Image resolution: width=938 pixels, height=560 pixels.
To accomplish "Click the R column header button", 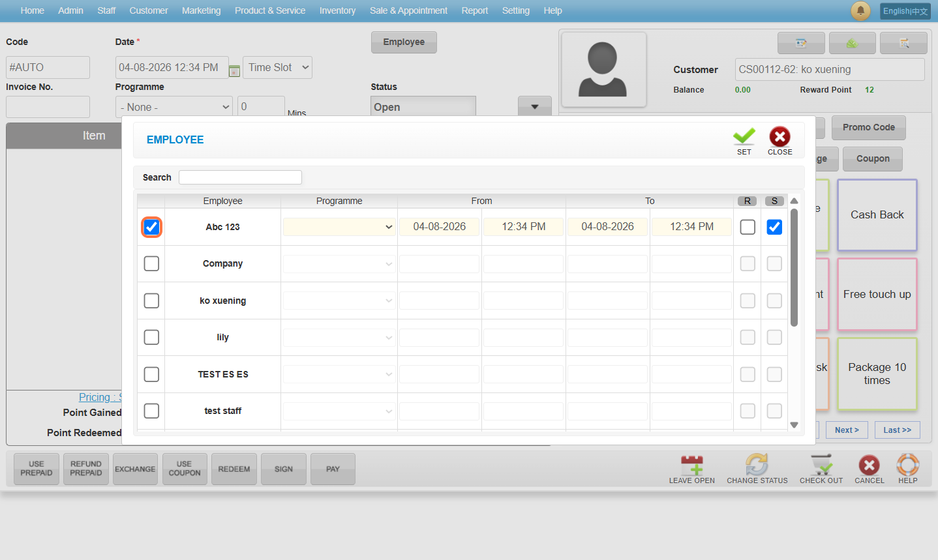I will 748,201.
